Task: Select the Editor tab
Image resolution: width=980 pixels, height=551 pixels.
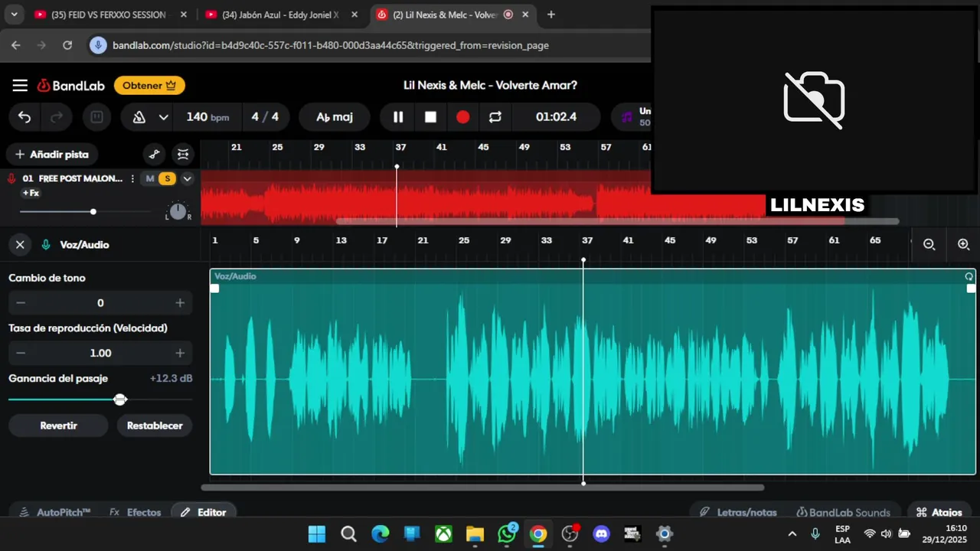Action: click(204, 512)
